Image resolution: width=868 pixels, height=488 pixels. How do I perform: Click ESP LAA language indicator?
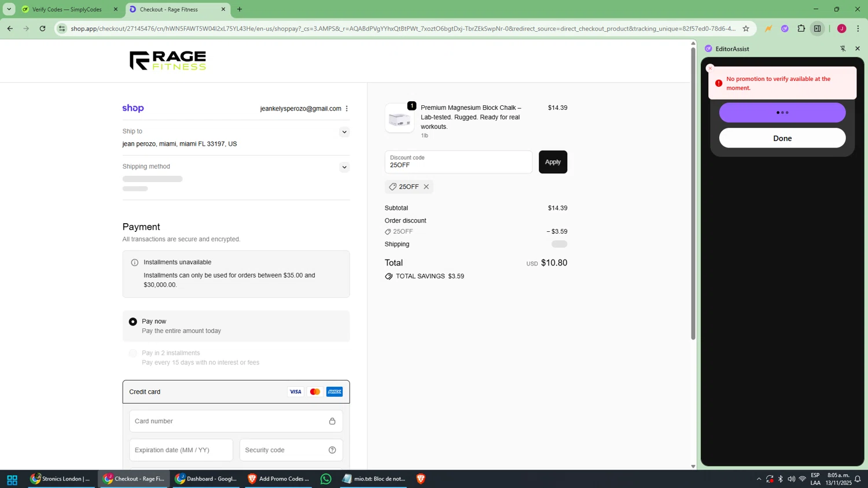(815, 479)
